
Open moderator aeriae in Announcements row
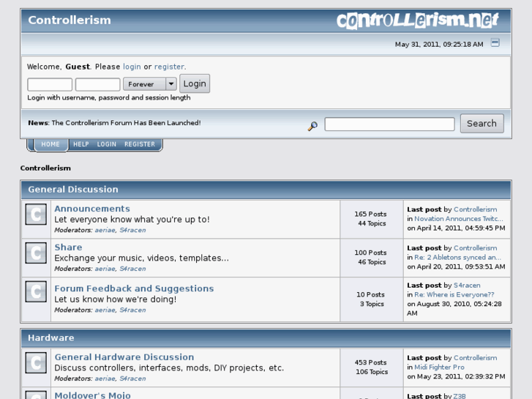(x=105, y=230)
